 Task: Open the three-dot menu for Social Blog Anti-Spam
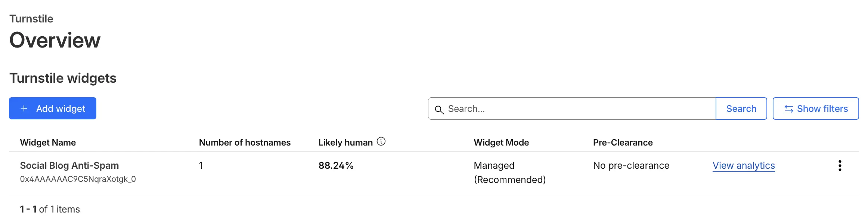tap(840, 165)
